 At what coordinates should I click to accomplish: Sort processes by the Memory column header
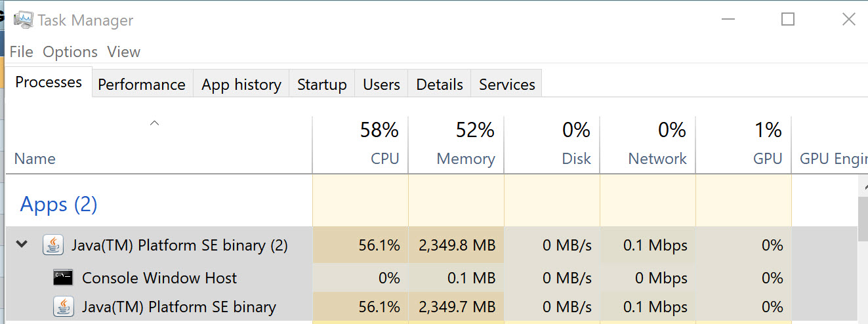click(465, 159)
